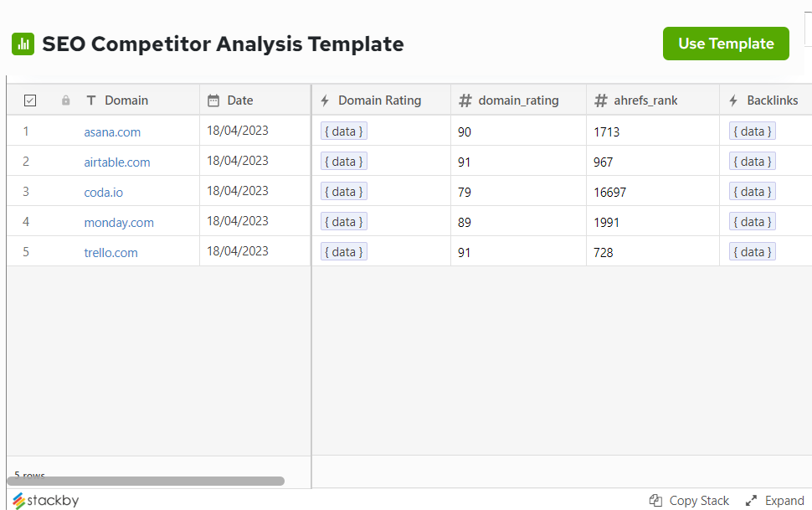Click Domain Rating data chip for monday.com

pos(344,221)
